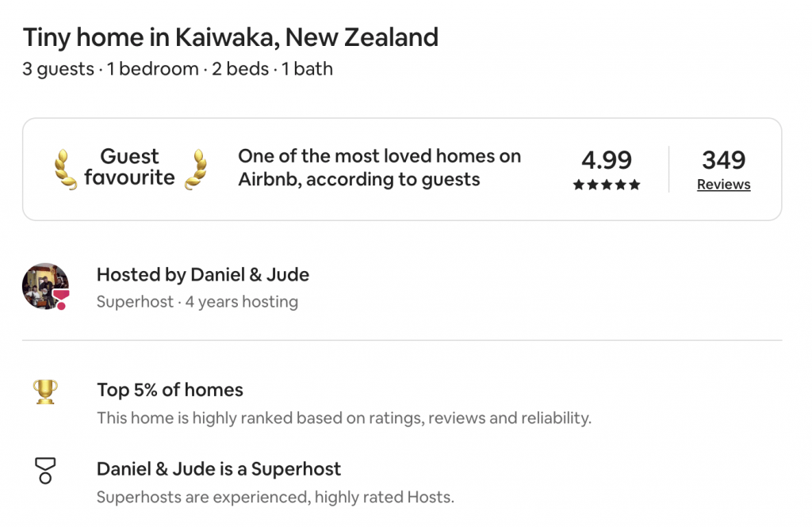This screenshot has width=812, height=527.
Task: Click the Top 5% of homes heading
Action: pos(170,390)
